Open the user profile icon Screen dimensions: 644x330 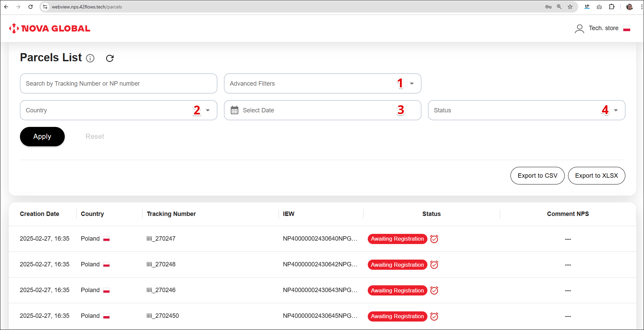tap(579, 28)
